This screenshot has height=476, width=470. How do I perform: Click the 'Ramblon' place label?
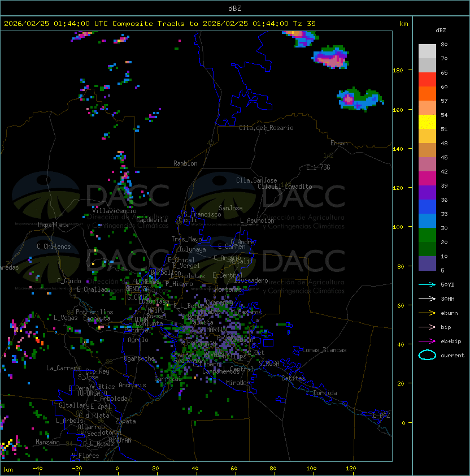[x=185, y=163]
